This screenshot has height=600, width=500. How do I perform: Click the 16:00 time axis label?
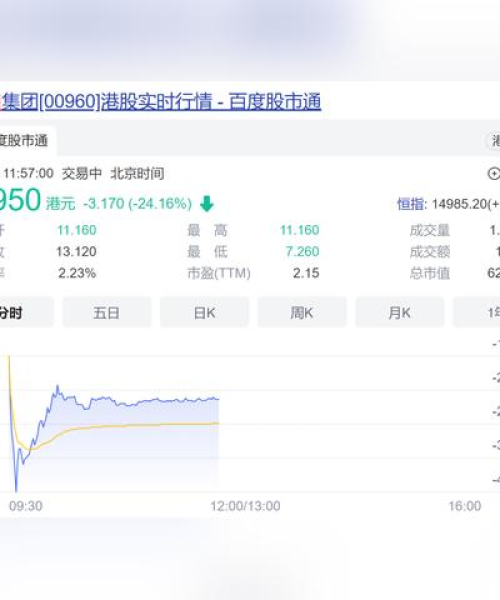tap(464, 506)
